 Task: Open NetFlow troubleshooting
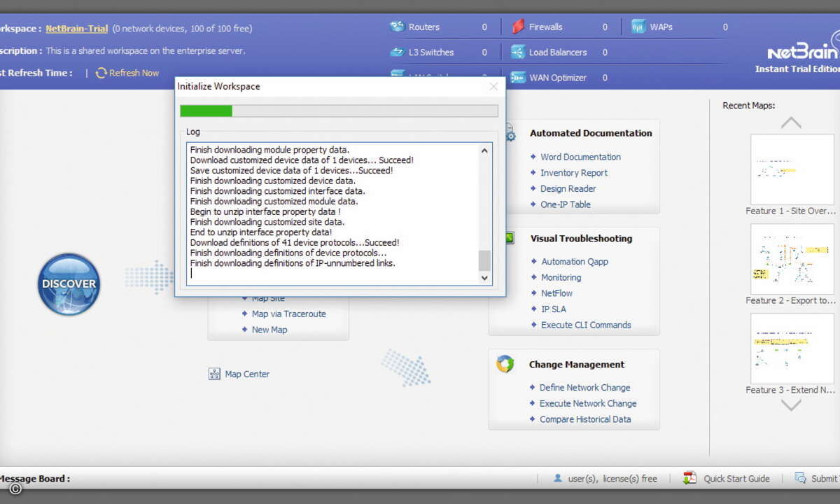click(x=556, y=293)
